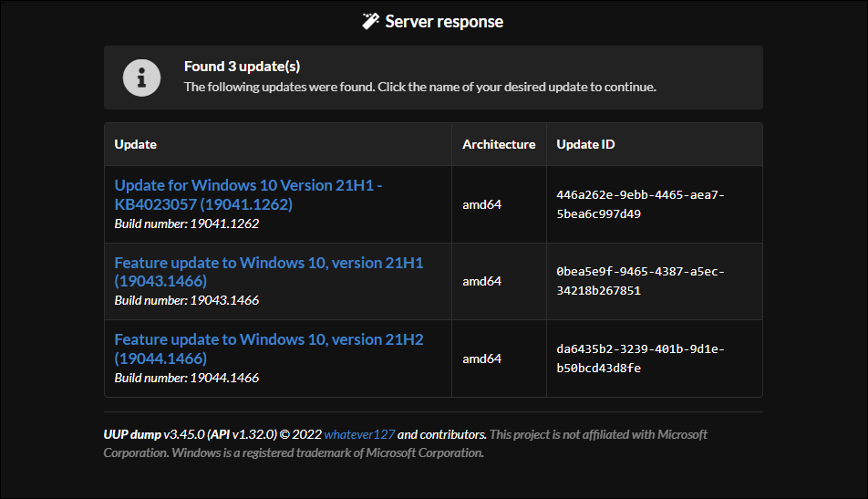
Task: Click amd64 in the 21H1 feature update row
Action: coord(481,281)
